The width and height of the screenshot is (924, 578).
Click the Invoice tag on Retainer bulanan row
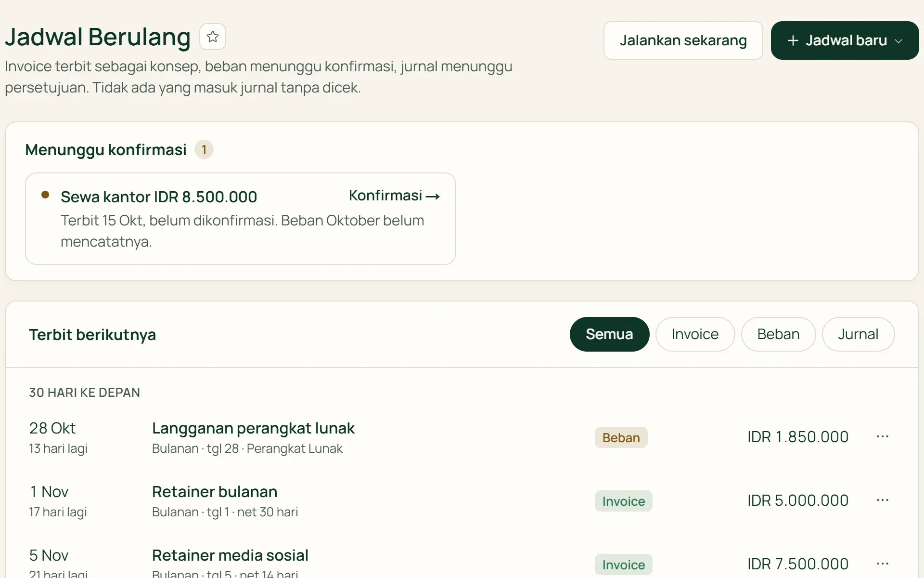point(623,501)
